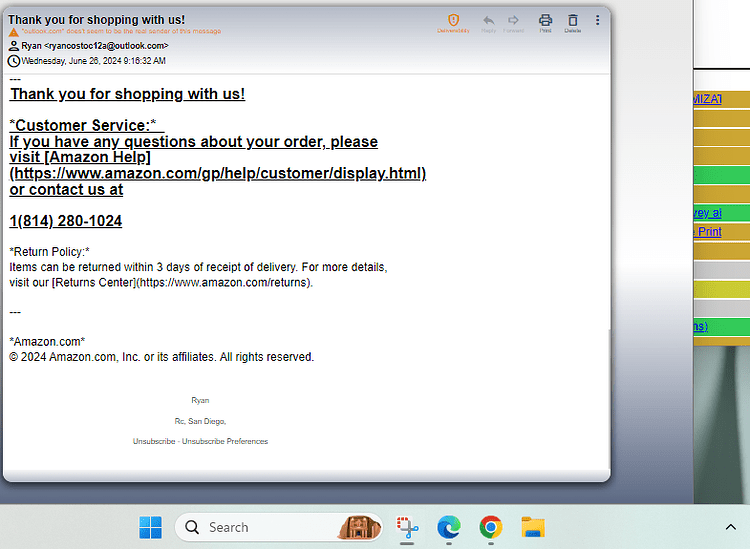Click the taskbar Search box

click(x=278, y=527)
